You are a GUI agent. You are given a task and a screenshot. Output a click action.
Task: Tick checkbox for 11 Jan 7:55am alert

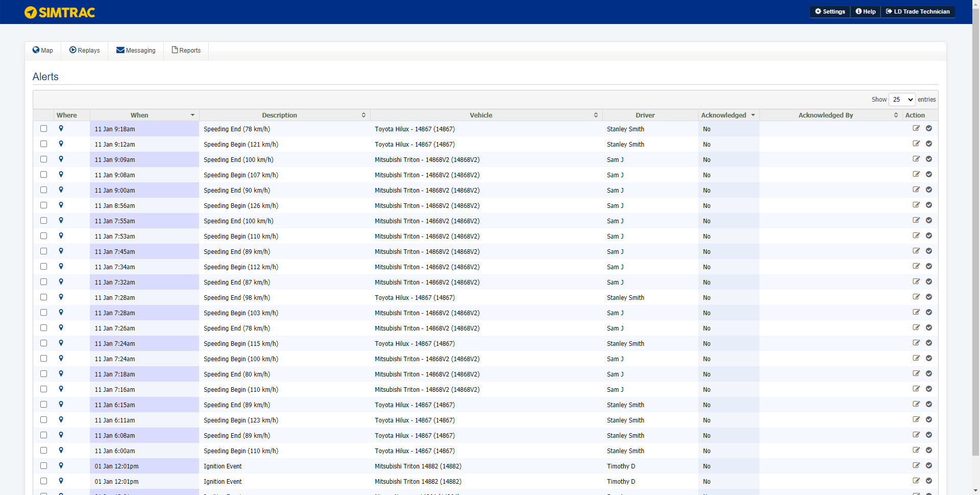click(x=43, y=221)
